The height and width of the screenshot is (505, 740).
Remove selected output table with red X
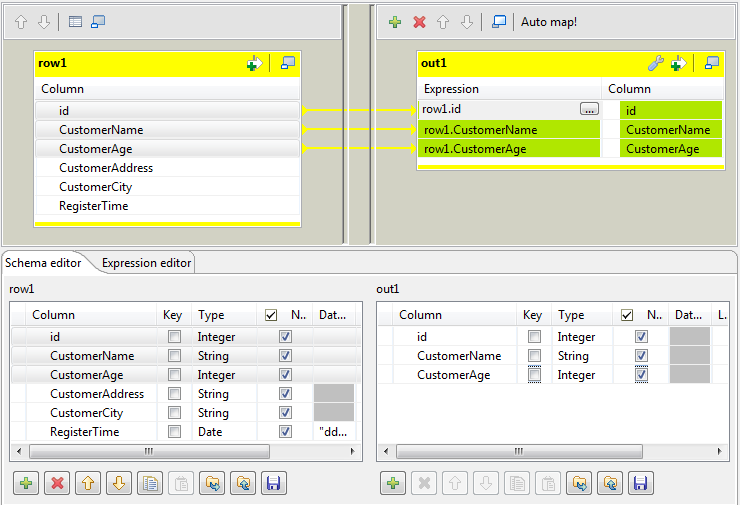click(419, 21)
